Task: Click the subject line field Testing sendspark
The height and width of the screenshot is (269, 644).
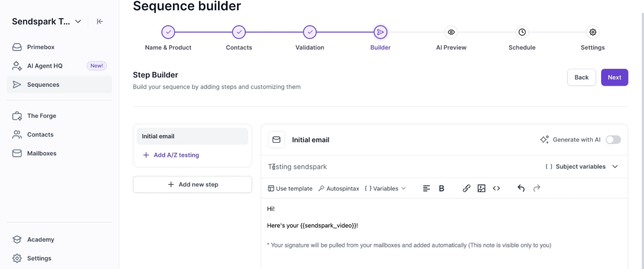Action: [400, 167]
